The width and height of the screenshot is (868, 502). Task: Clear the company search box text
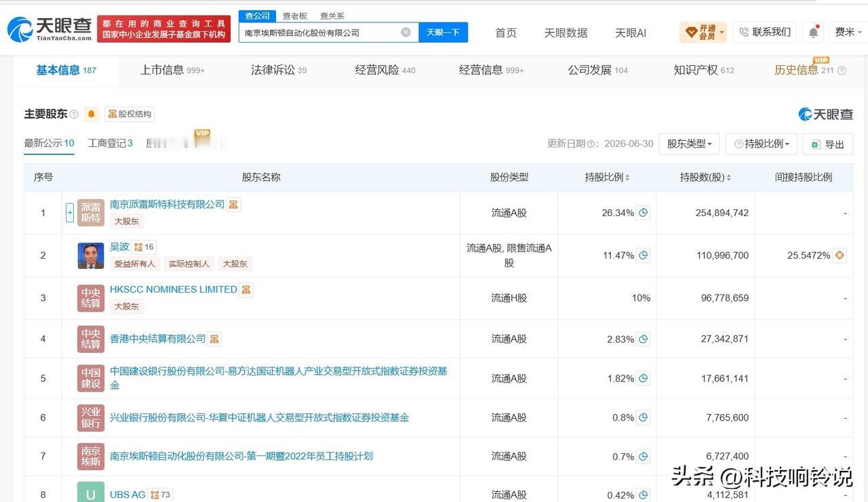[x=406, y=32]
